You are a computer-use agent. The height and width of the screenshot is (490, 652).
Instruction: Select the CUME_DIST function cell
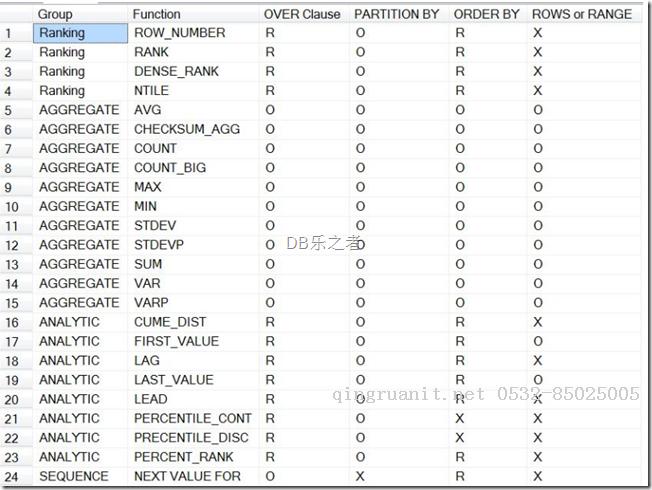coord(172,322)
